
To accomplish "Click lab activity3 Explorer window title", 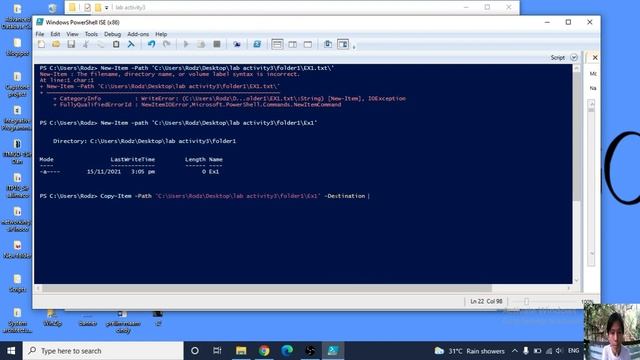I will point(130,7).
